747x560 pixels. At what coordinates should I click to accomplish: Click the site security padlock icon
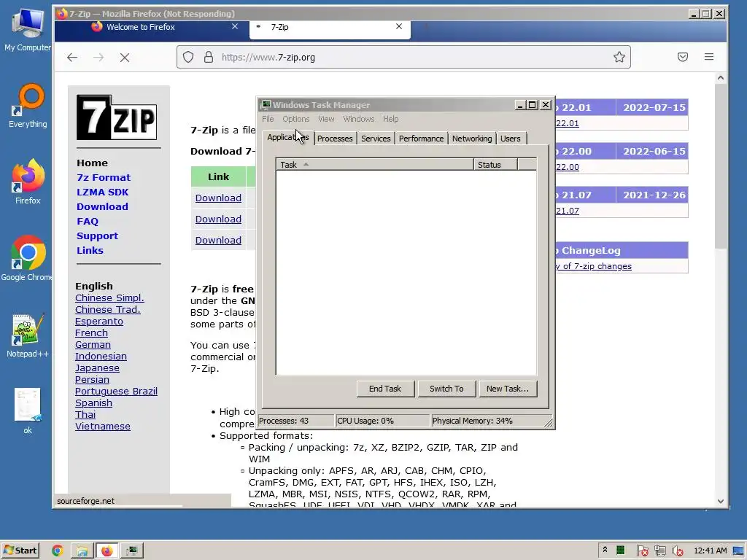click(x=209, y=57)
